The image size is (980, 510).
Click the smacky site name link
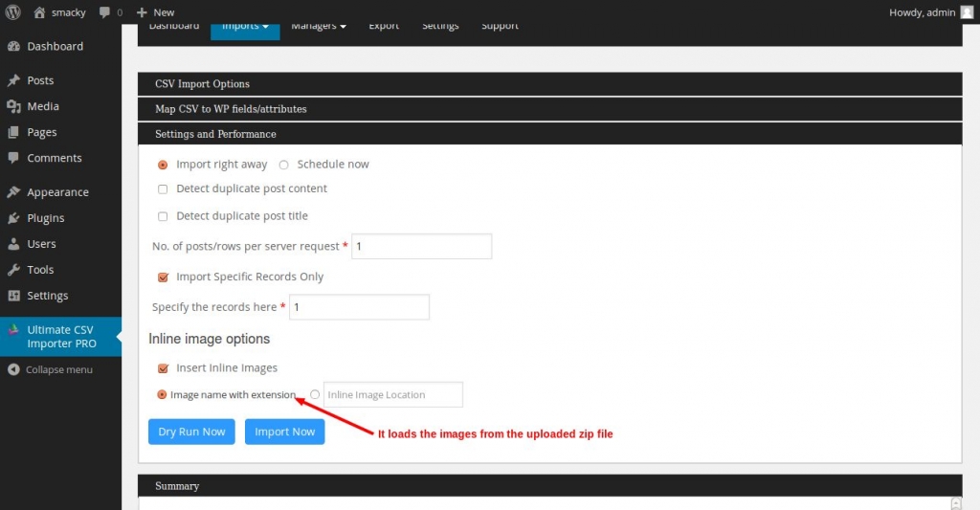click(x=68, y=12)
